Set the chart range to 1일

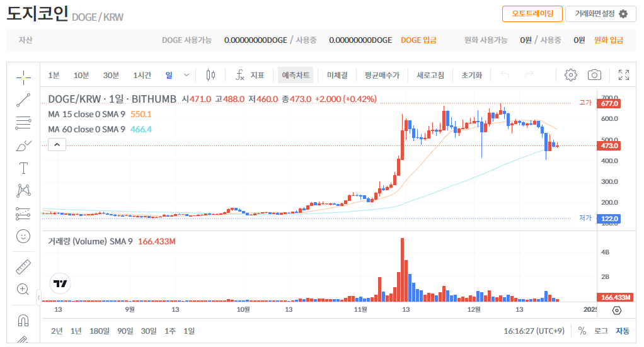coord(189,331)
